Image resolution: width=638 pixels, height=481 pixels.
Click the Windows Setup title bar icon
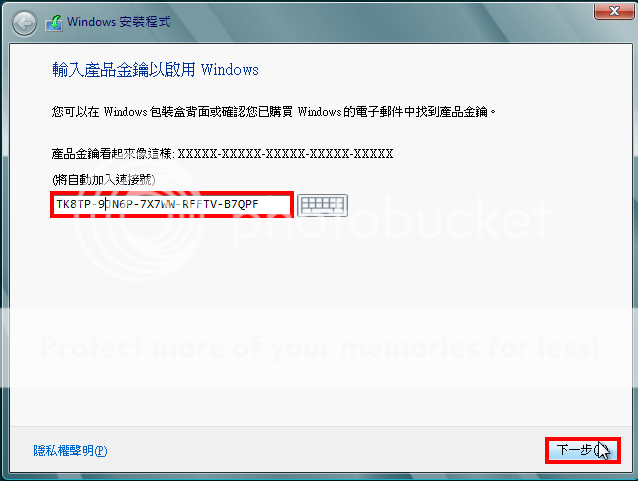54,23
